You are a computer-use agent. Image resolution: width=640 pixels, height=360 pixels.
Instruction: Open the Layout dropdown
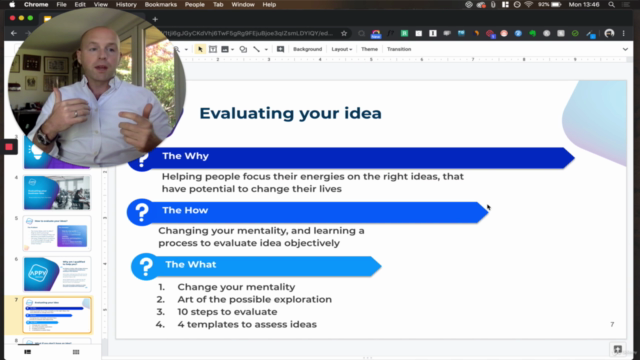tap(342, 49)
